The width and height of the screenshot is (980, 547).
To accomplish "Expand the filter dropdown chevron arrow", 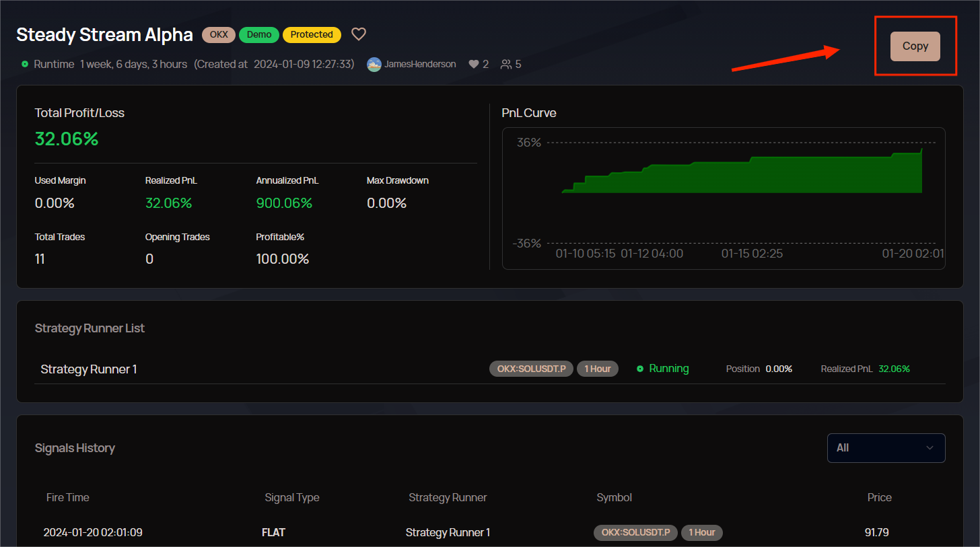I will point(930,448).
